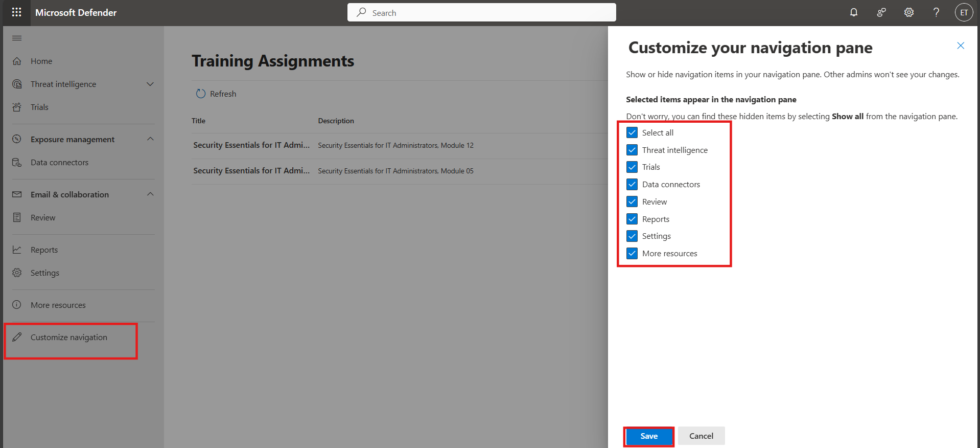Uncheck the Trials checkbox
This screenshot has width=980, height=448.
[632, 167]
